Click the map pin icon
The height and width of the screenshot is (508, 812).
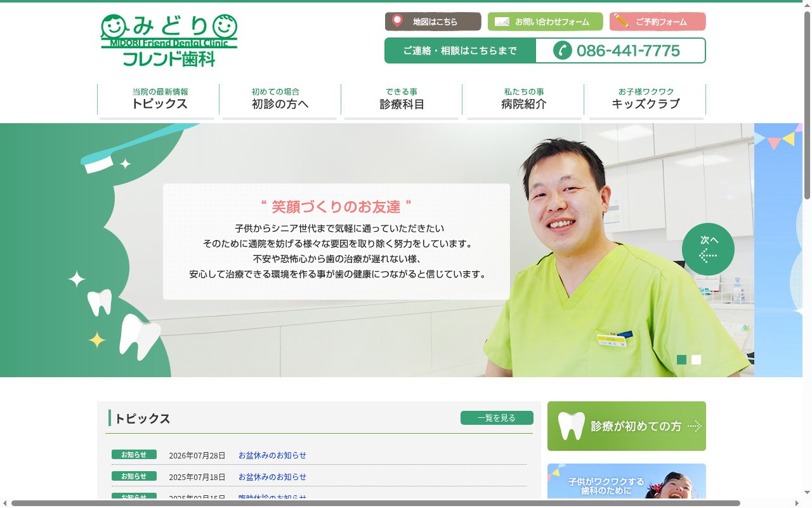397,21
